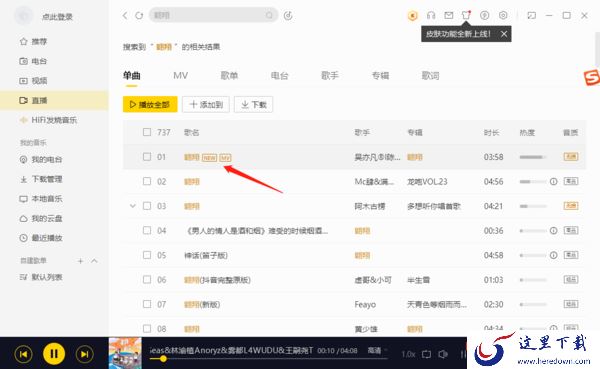600x369 pixels.
Task: Click 点此登录 to log in
Action: pyautogui.click(x=57, y=16)
